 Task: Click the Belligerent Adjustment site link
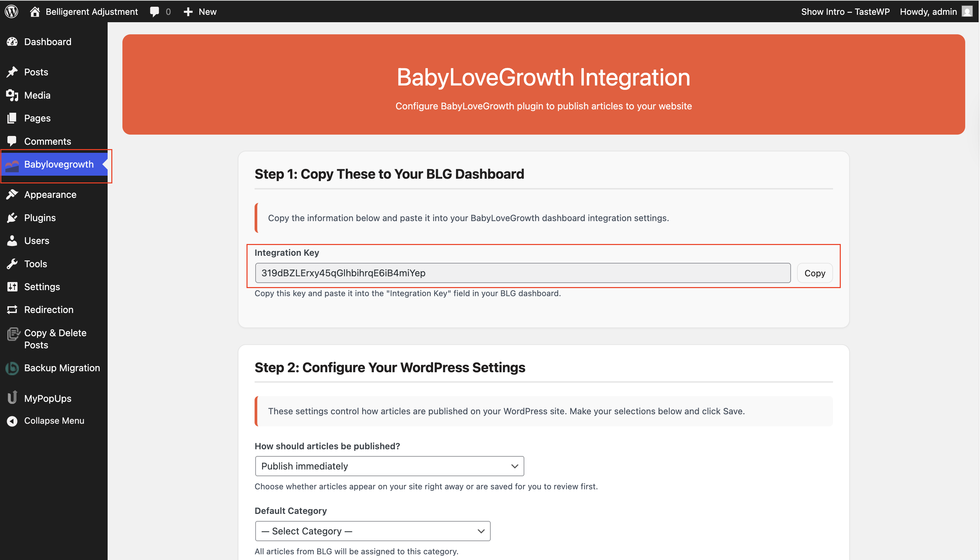[x=91, y=11]
